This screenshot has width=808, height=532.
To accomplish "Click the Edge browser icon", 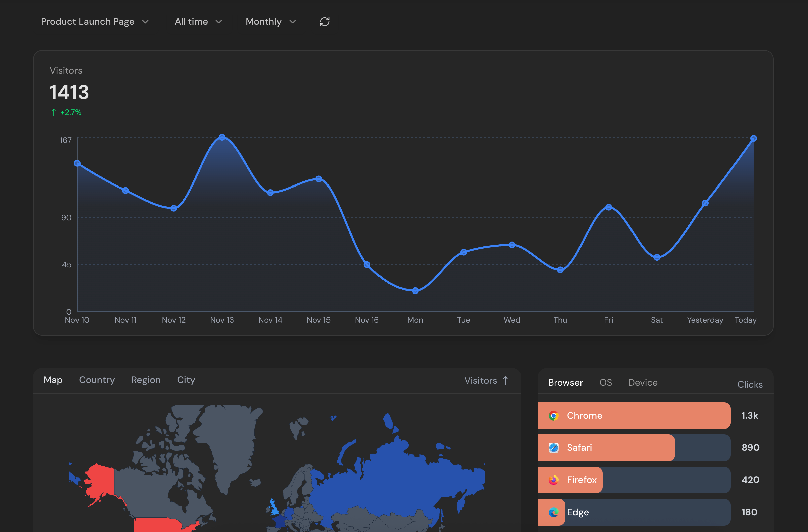I will [553, 512].
